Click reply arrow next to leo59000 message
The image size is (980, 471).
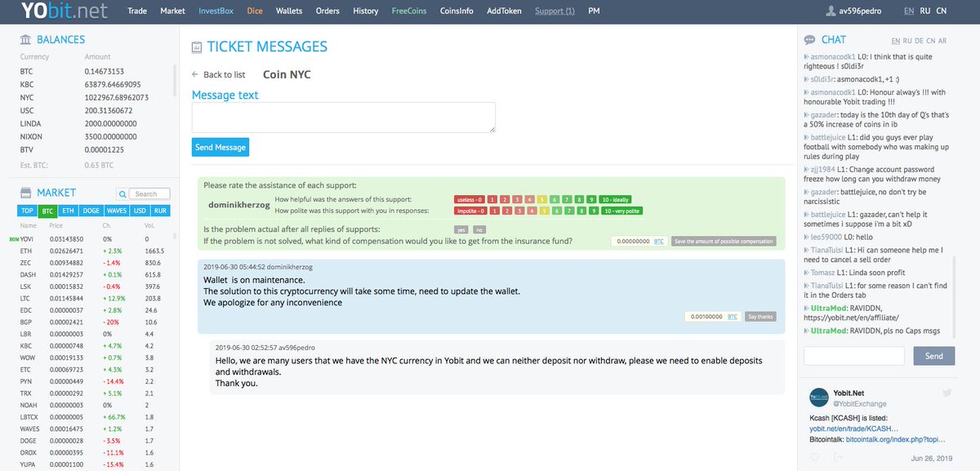pyautogui.click(x=805, y=237)
